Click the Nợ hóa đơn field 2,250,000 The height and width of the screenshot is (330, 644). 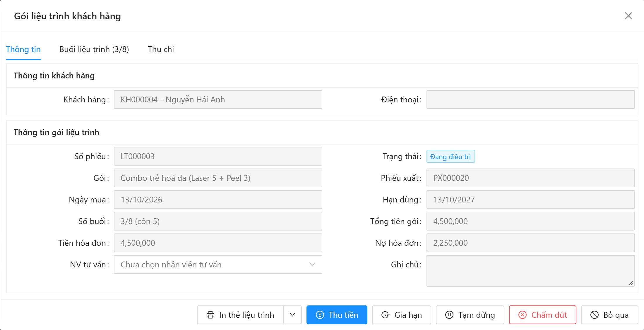530,243
